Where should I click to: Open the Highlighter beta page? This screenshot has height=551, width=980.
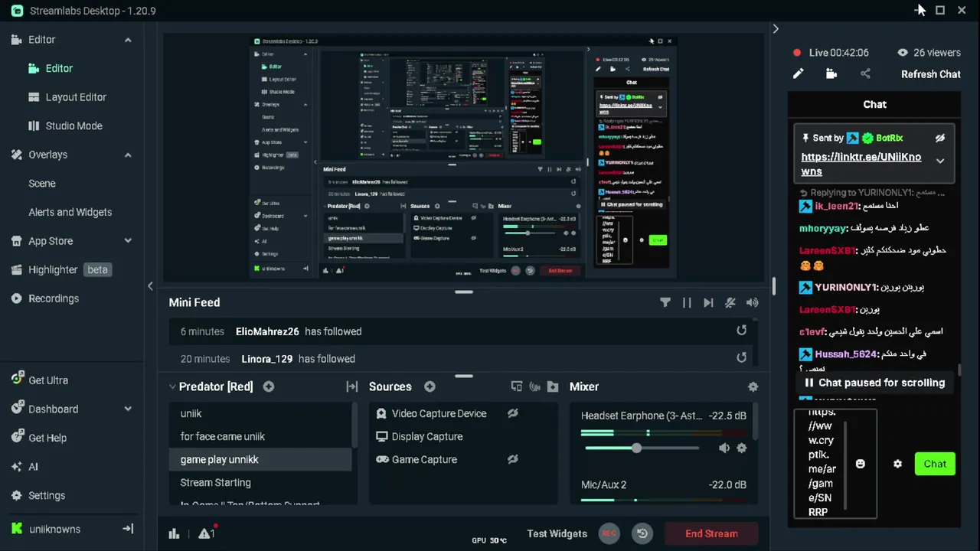[60, 269]
